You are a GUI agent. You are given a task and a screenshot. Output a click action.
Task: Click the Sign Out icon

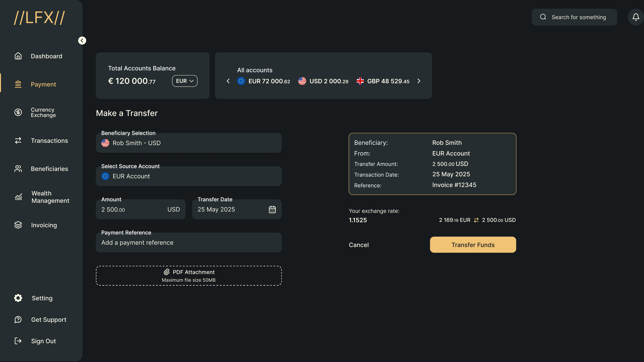click(18, 341)
